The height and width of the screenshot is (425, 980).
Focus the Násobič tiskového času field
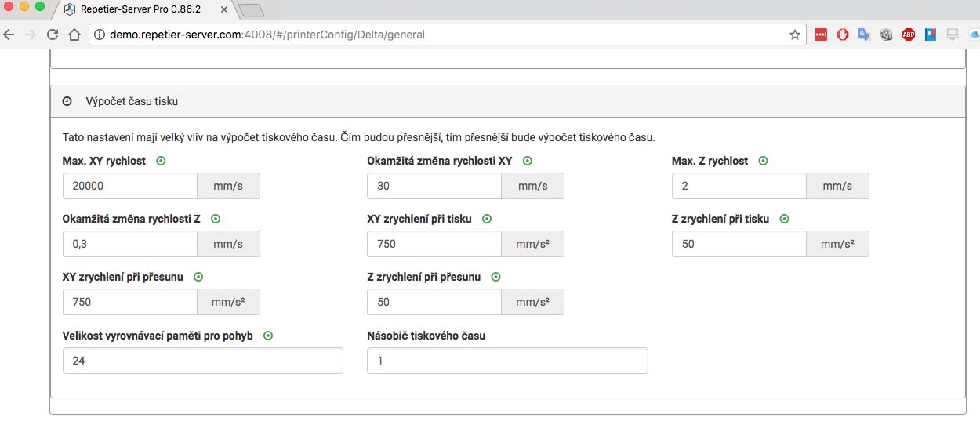pos(507,361)
